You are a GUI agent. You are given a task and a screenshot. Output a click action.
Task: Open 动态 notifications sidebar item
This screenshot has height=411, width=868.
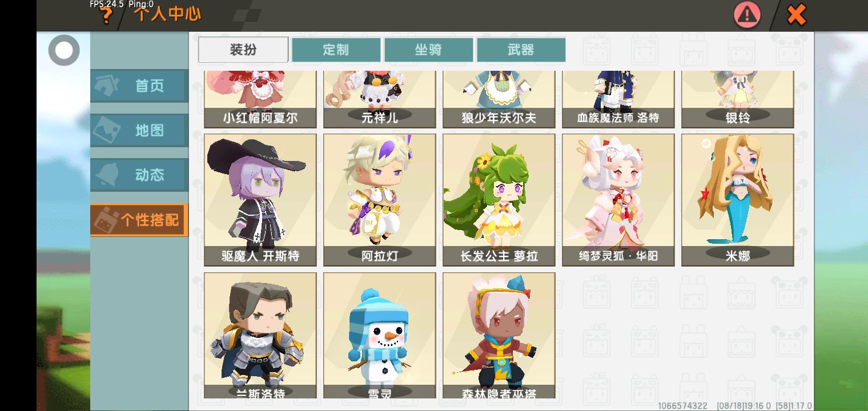(139, 175)
